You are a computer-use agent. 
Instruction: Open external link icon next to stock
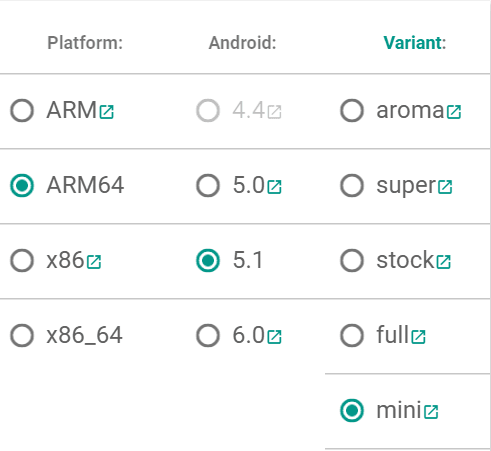pyautogui.click(x=444, y=262)
